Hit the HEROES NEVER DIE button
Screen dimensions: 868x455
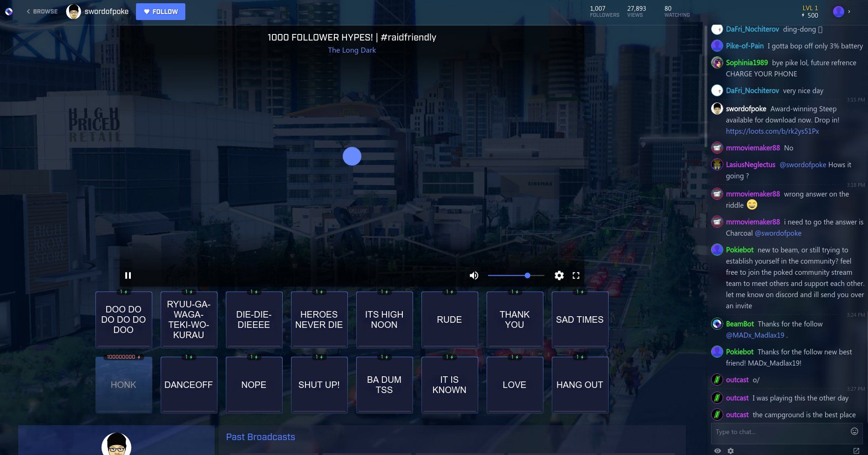coord(319,319)
